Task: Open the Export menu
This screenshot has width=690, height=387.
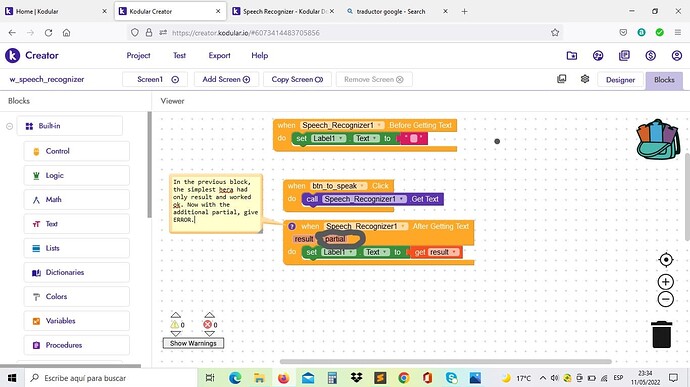Action: coord(219,55)
